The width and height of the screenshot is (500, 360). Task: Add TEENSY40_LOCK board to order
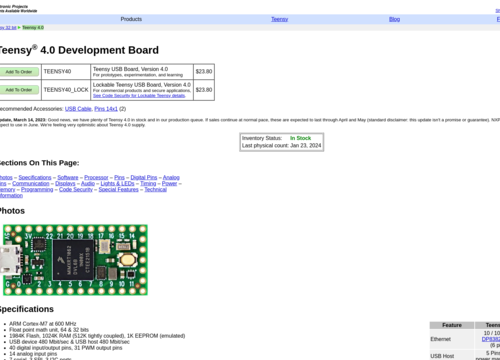19,90
